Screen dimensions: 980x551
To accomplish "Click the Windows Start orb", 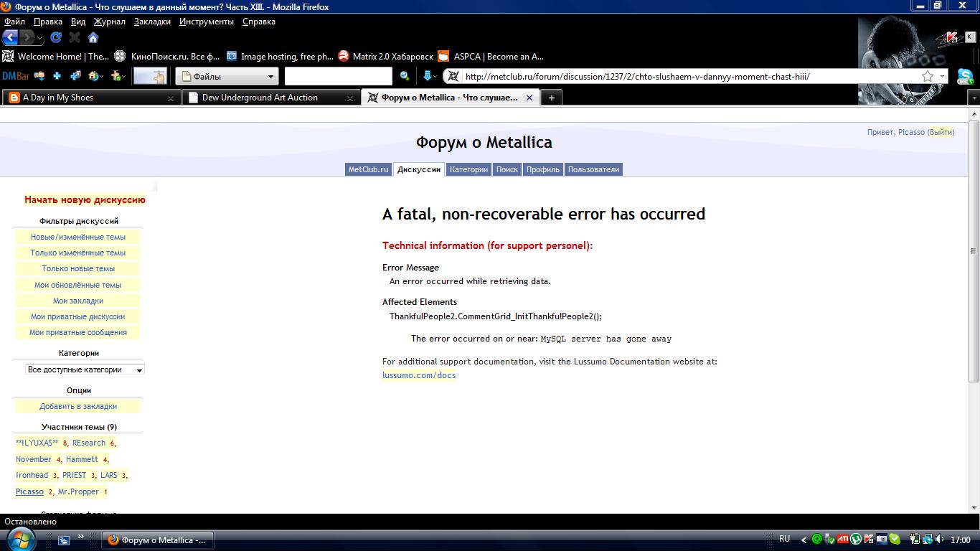I will click(x=19, y=539).
